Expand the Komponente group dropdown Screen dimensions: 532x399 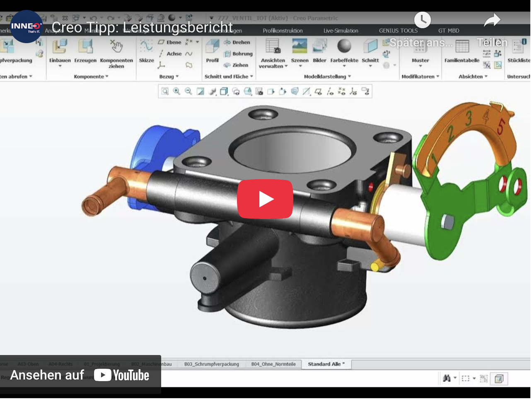coord(107,77)
